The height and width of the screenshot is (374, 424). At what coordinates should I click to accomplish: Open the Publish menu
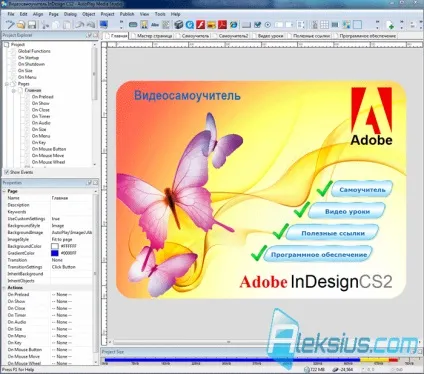pyautogui.click(x=127, y=14)
